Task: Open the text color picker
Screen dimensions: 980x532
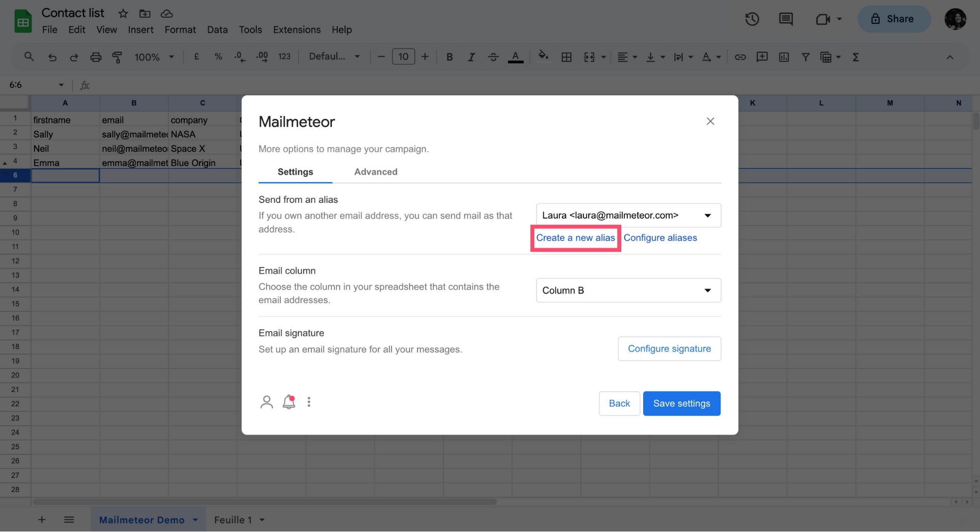Action: coord(515,57)
